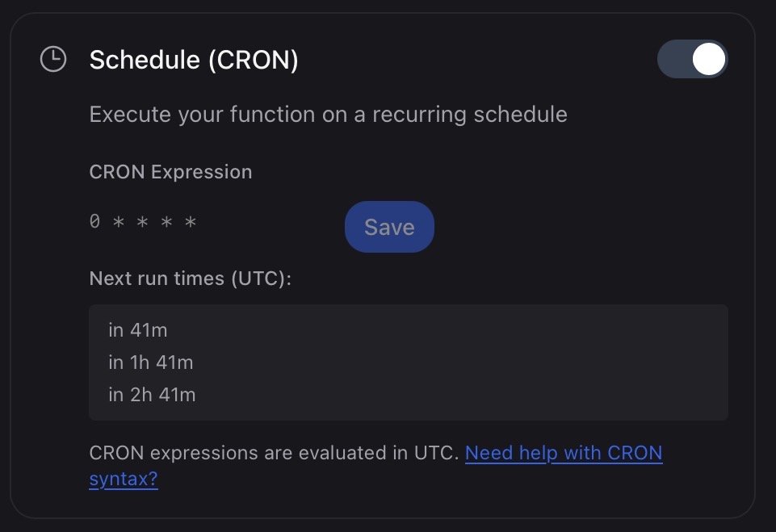
Task: Turn off the recurring schedule switch
Action: (x=692, y=58)
